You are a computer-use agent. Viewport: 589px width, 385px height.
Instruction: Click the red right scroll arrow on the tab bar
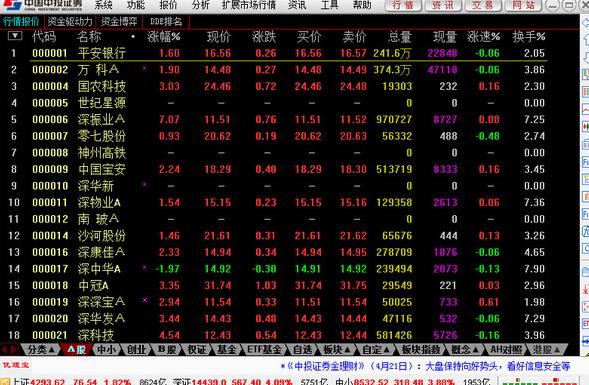pos(14,350)
